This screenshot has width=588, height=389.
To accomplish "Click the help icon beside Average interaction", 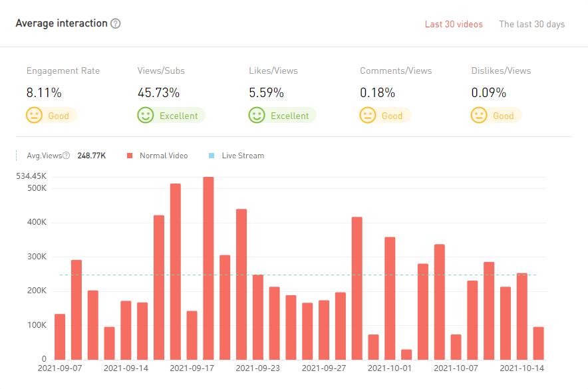I will [116, 23].
